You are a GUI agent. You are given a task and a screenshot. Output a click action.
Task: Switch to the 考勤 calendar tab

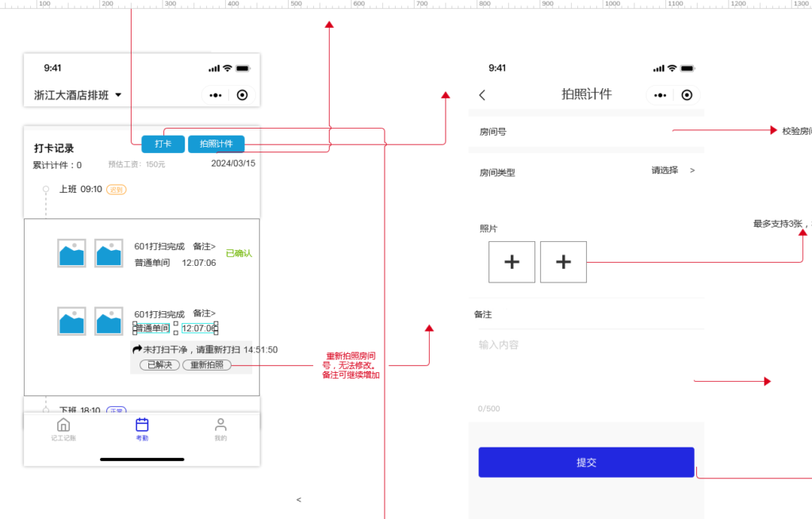point(142,430)
